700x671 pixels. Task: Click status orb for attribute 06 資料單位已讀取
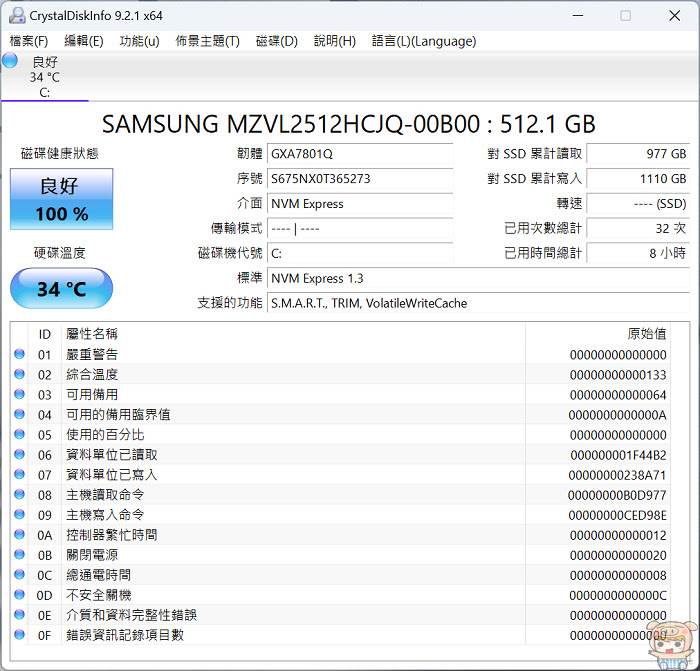point(19,454)
